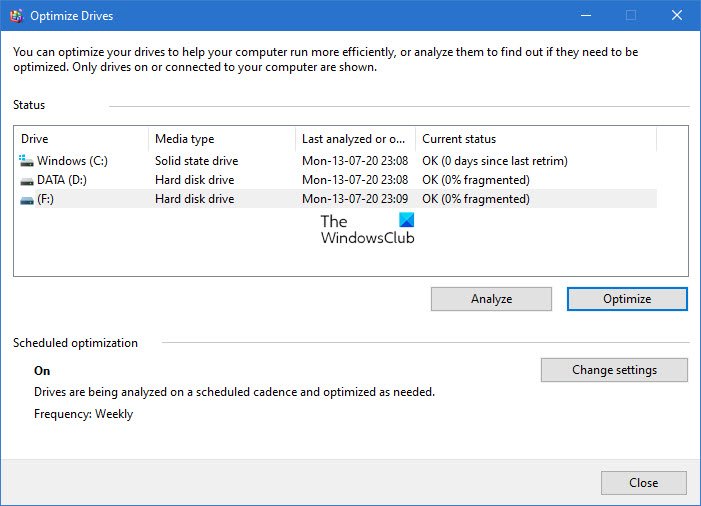Close the window using title bar X

coord(677,15)
